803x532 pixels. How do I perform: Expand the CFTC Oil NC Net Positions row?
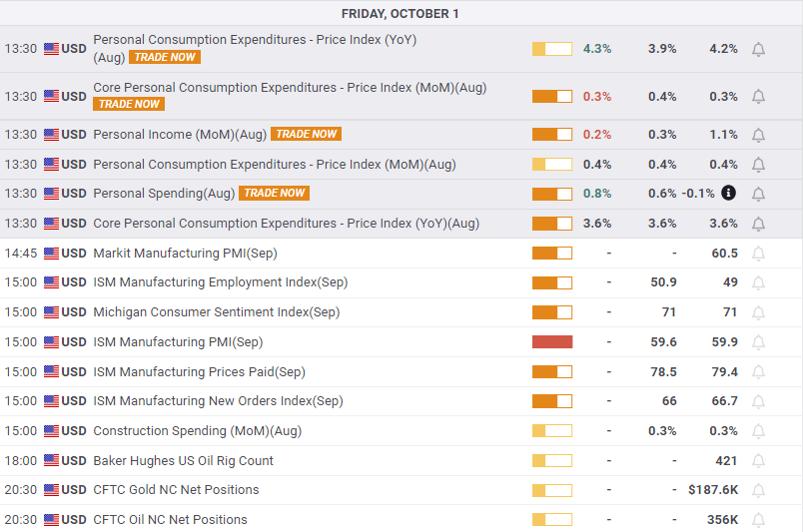point(170,520)
